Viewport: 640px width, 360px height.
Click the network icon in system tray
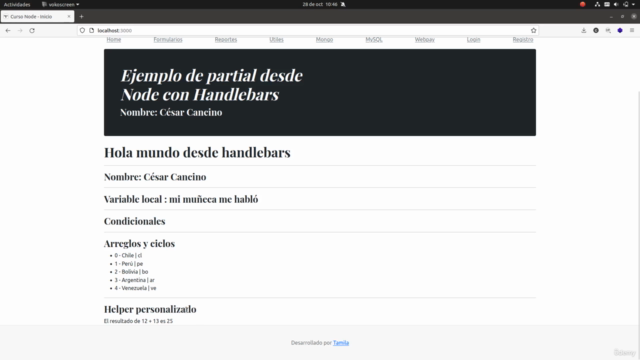click(x=597, y=4)
